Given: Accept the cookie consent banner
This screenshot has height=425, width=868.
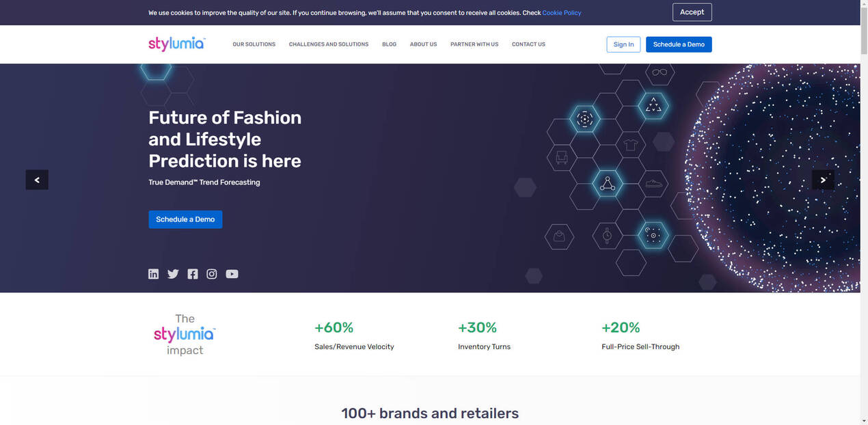Looking at the screenshot, I should tap(692, 12).
